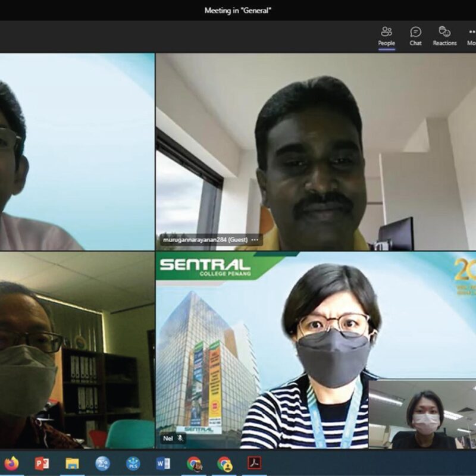Open the blue sigma app in taskbar
Screen dimensions: 476x476
click(x=102, y=464)
